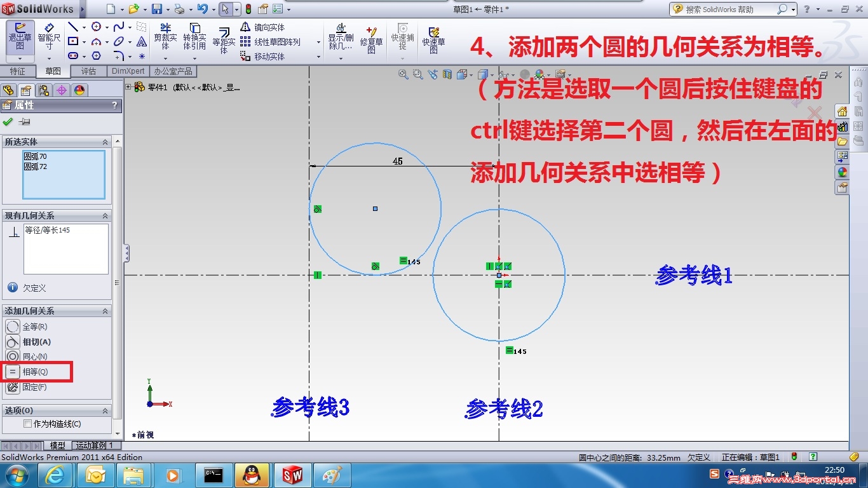The height and width of the screenshot is (488, 868).
Task: Select the Point sketch tool
Action: [142, 57]
